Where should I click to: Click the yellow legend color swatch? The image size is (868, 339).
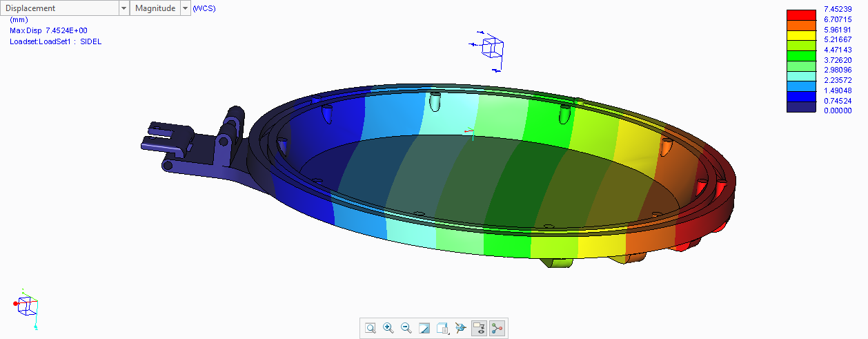800,35
